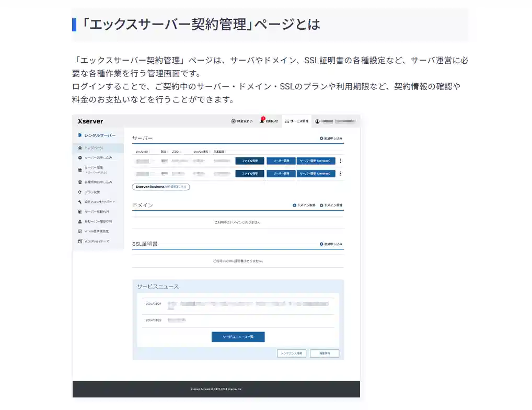Click the ドメイン取得 link
The height and width of the screenshot is (410, 532).
(x=304, y=206)
